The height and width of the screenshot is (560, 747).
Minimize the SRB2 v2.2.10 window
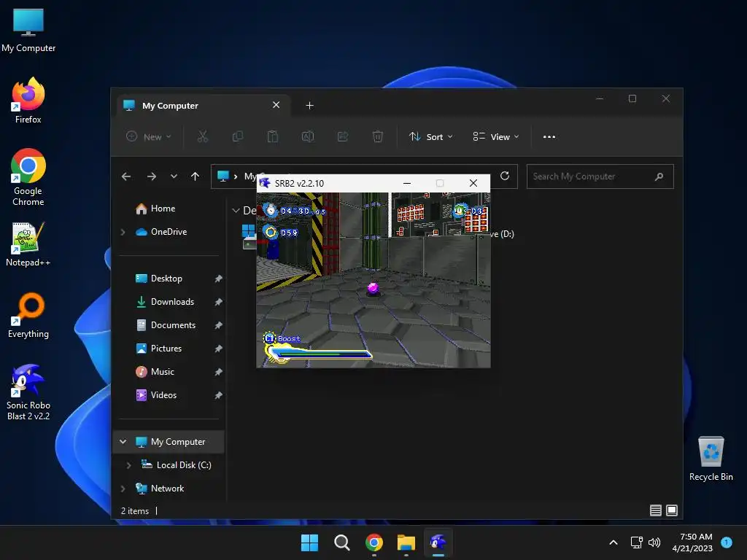[x=407, y=183]
